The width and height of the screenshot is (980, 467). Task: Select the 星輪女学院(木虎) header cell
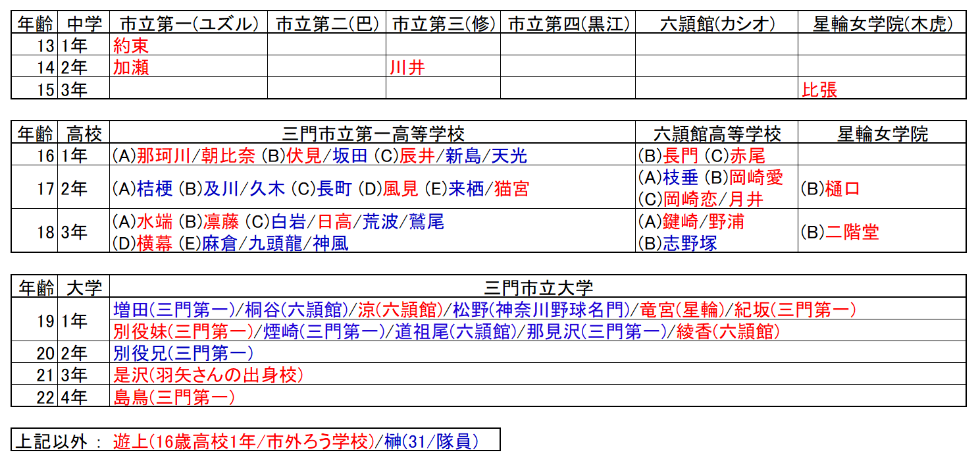(x=882, y=24)
